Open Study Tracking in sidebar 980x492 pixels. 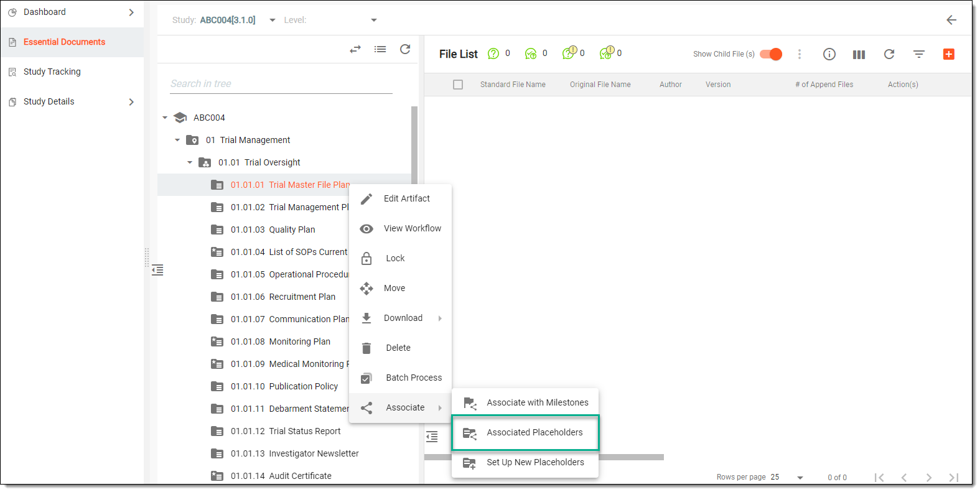72,72
